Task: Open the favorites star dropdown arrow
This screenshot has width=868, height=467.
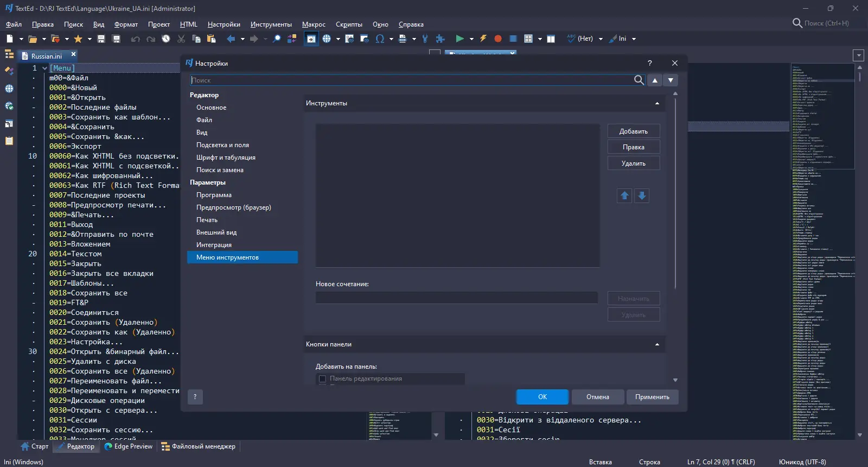Action: pyautogui.click(x=90, y=39)
